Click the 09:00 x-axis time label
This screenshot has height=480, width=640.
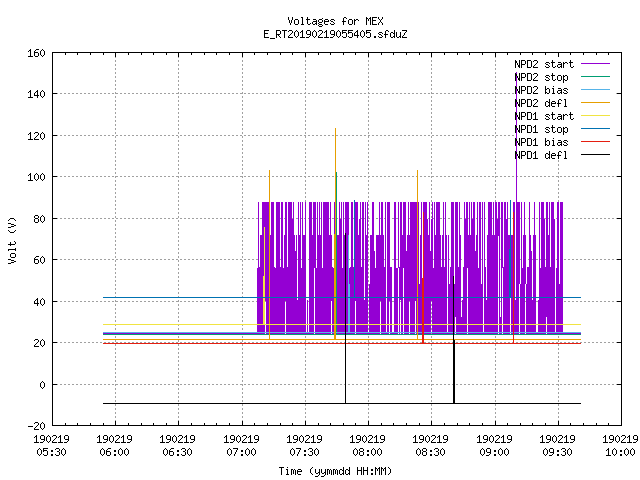pyautogui.click(x=494, y=452)
